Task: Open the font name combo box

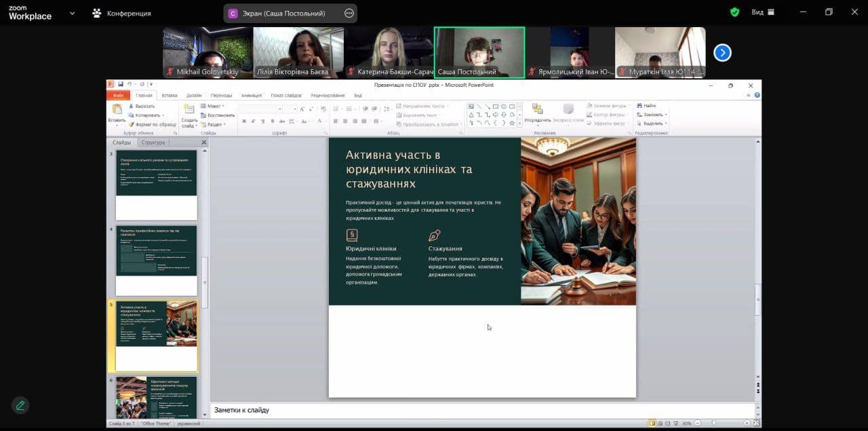Action: click(261, 109)
